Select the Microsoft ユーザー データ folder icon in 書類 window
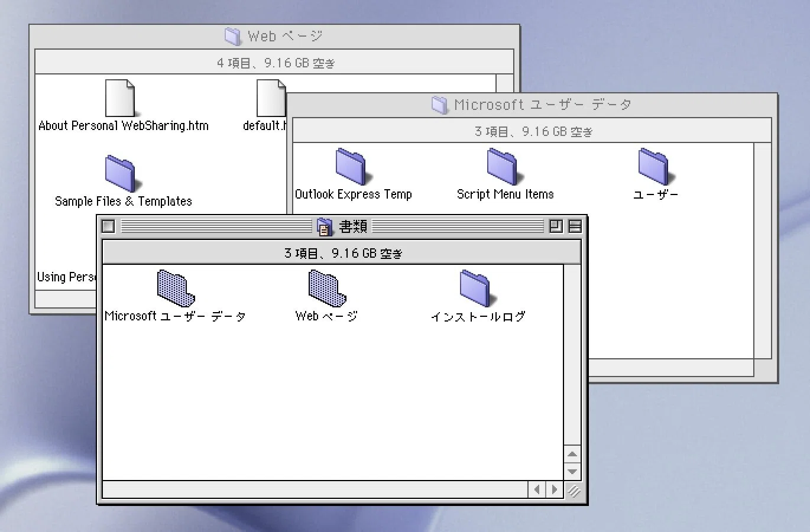Viewport: 810px width, 532px height. [x=175, y=288]
